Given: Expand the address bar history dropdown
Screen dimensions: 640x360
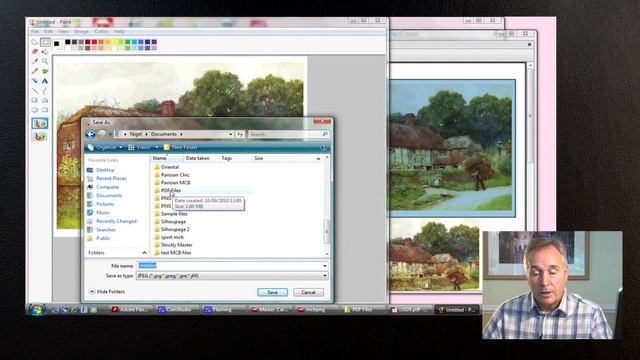Looking at the screenshot, I should coord(231,134).
